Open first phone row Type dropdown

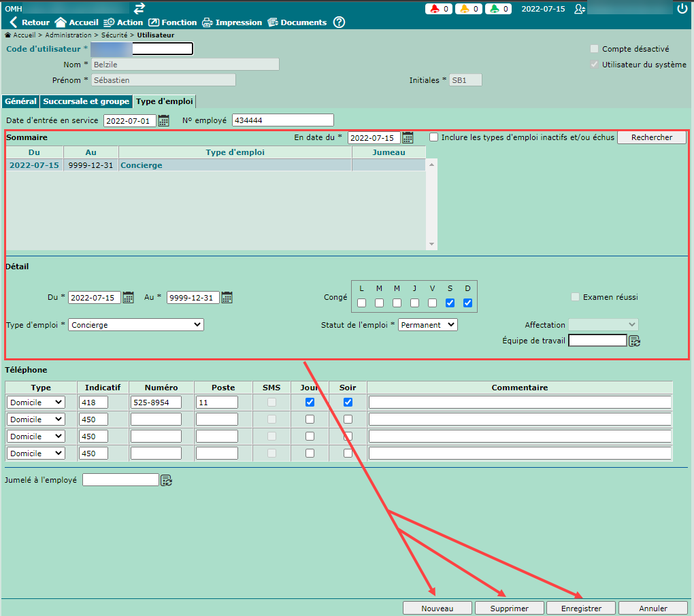[36, 403]
